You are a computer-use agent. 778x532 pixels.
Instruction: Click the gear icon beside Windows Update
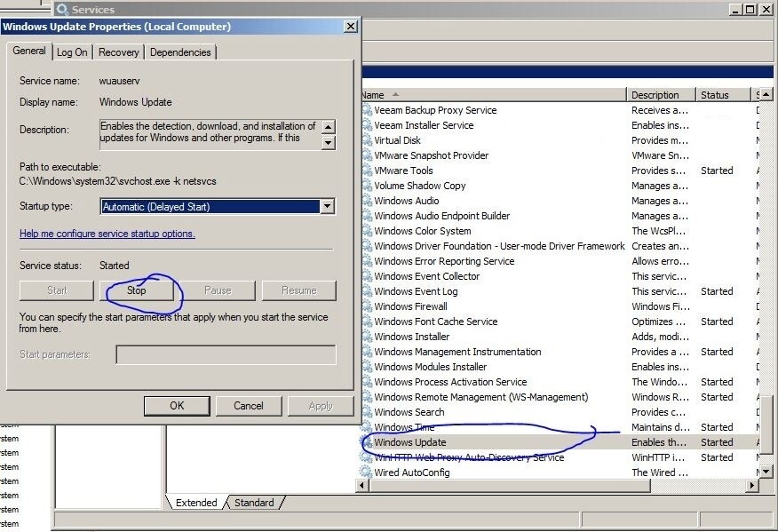(367, 442)
